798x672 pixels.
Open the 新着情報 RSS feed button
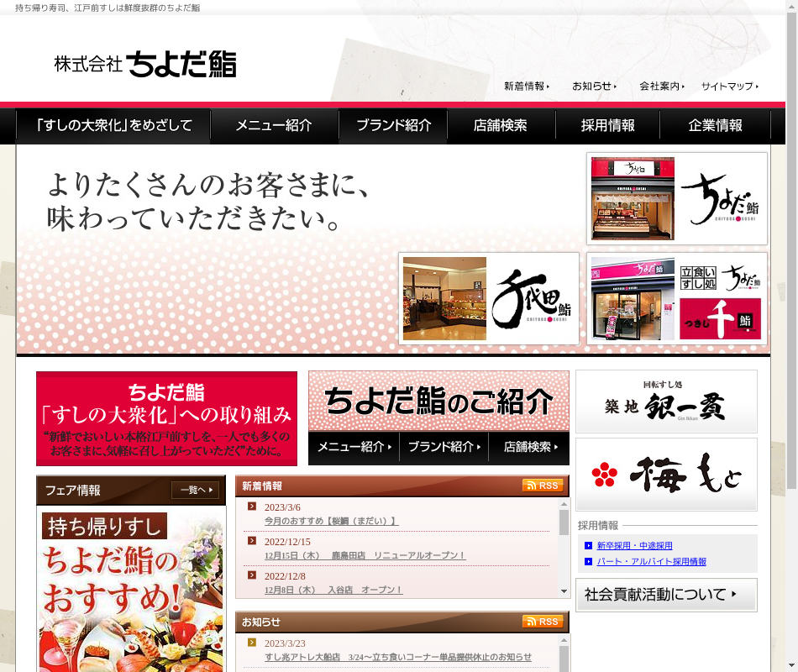[543, 486]
